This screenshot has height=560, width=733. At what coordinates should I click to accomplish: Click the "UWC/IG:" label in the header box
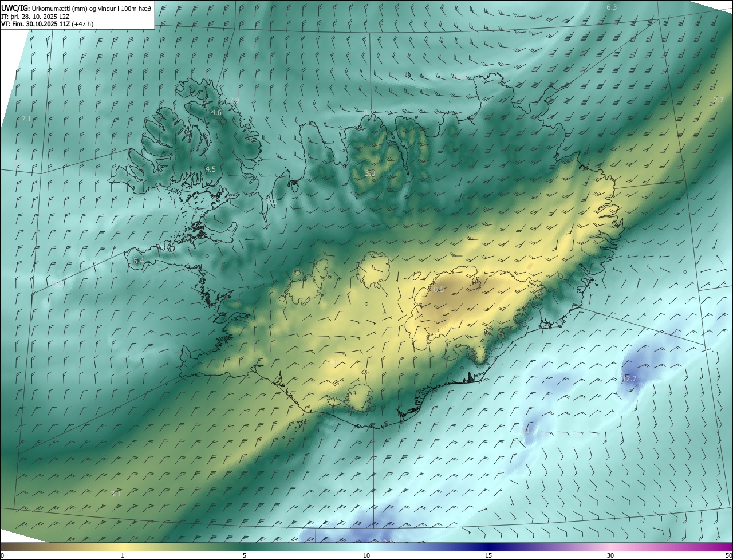coord(16,8)
